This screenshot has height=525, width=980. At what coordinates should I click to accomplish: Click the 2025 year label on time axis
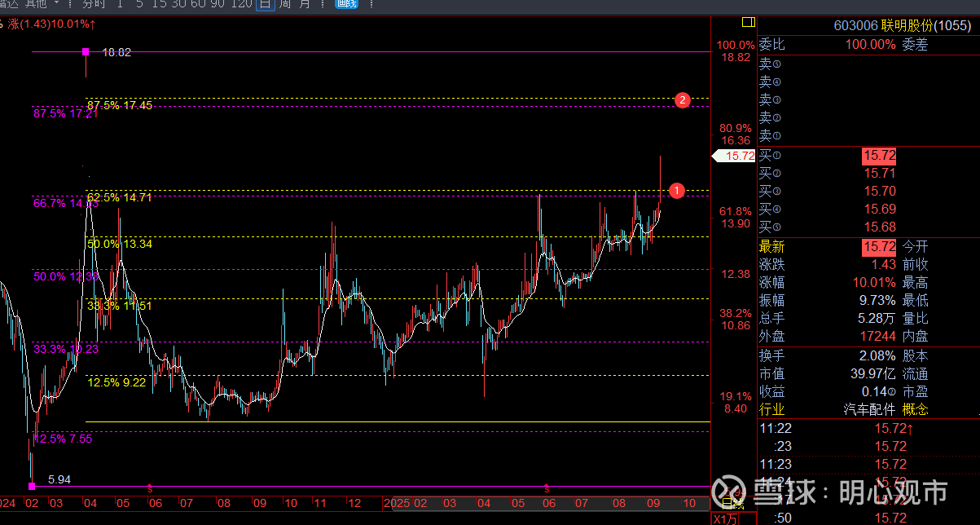[x=397, y=504]
